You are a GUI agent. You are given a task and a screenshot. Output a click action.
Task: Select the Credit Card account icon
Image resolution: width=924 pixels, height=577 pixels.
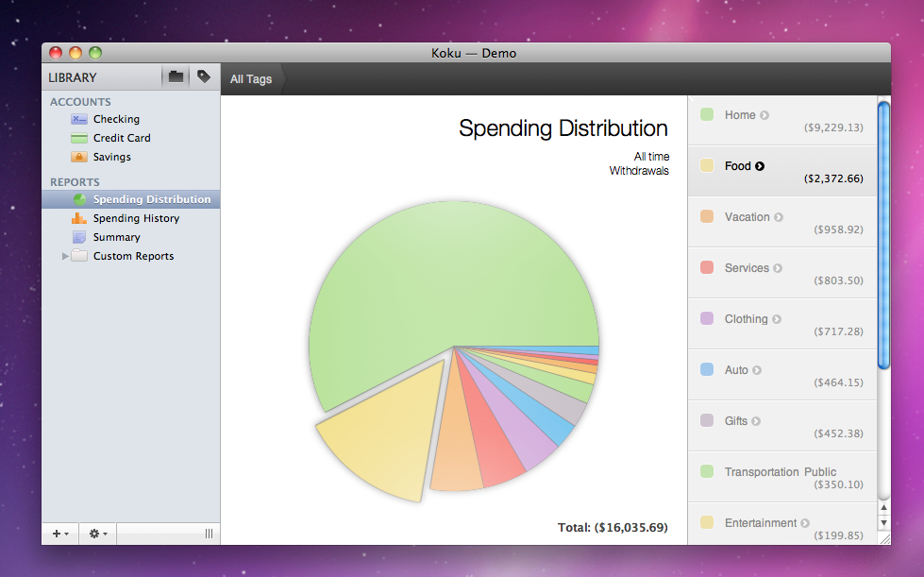point(79,138)
